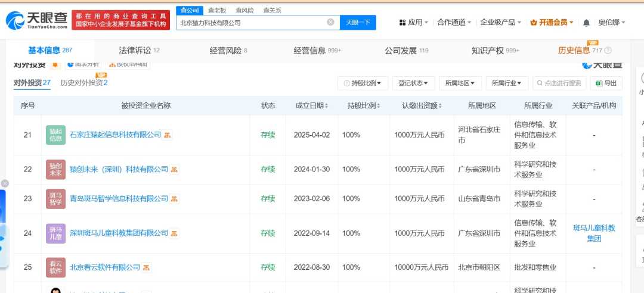Open notifications bell icon
This screenshot has height=293, width=644.
(x=586, y=23)
